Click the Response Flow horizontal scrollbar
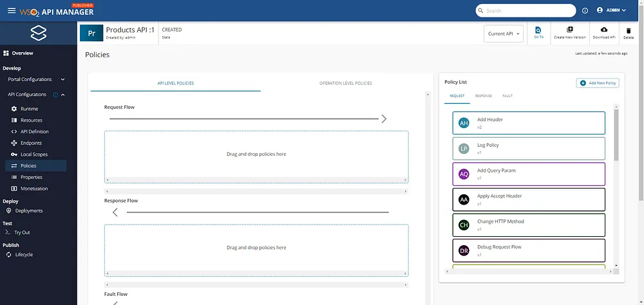Viewport: 644px width, 305px height. pos(256,284)
